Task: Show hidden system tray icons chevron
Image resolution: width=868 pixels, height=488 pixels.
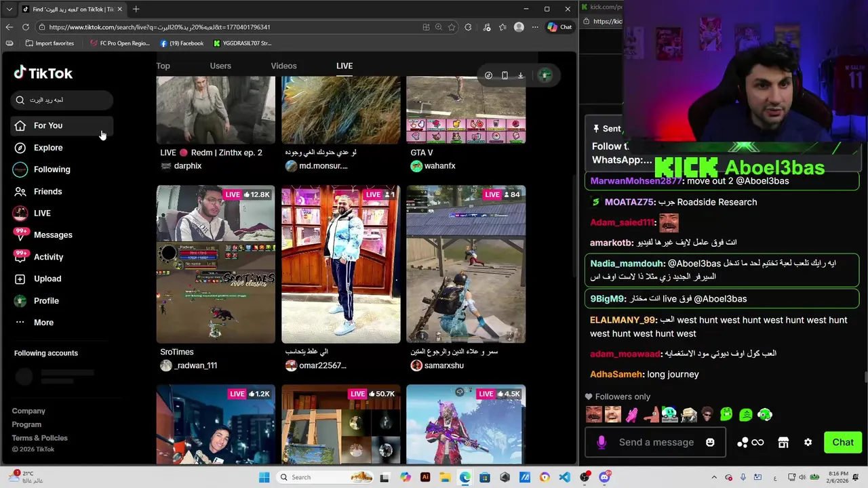Action: point(713,477)
